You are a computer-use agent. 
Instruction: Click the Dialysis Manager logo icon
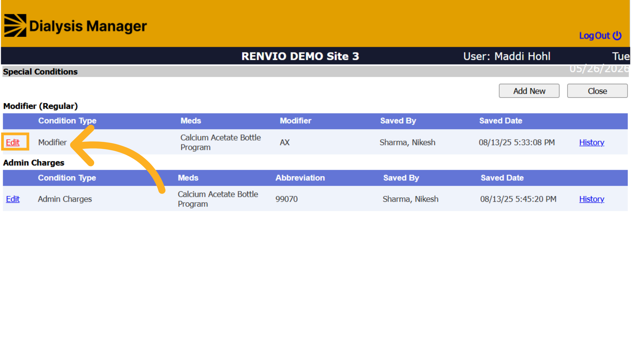[15, 26]
